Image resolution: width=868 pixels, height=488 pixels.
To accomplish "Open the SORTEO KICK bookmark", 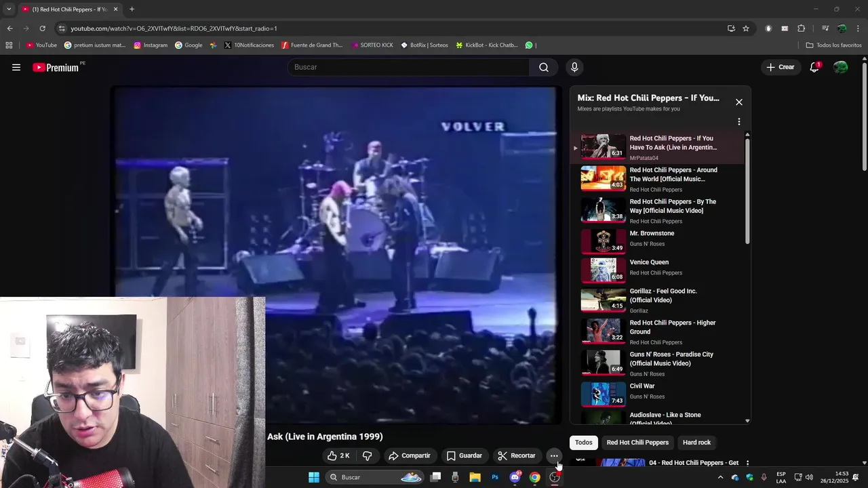I will point(372,45).
